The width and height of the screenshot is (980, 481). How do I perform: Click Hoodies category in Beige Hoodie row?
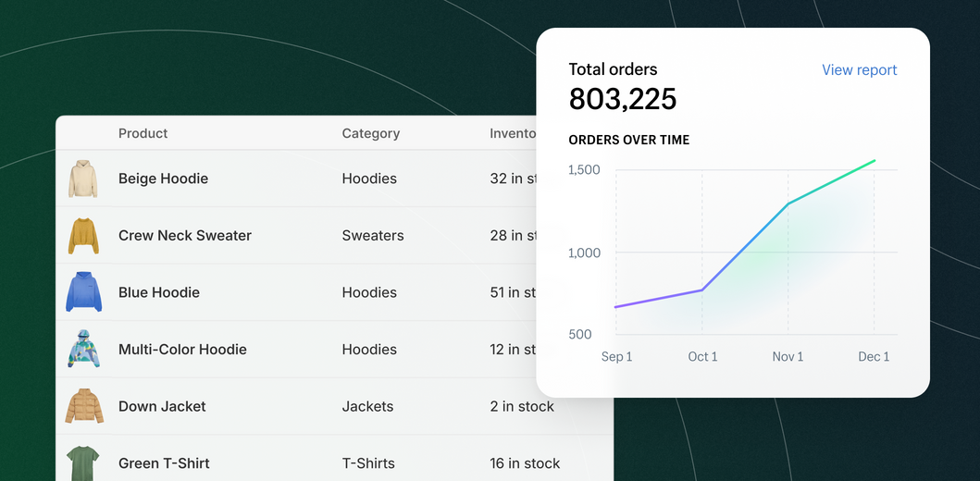tap(369, 179)
